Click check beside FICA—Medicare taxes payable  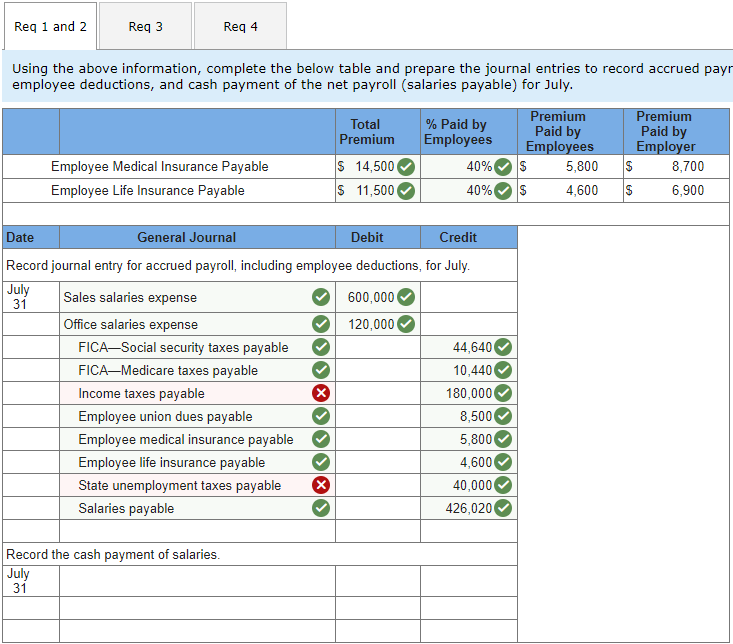click(321, 370)
